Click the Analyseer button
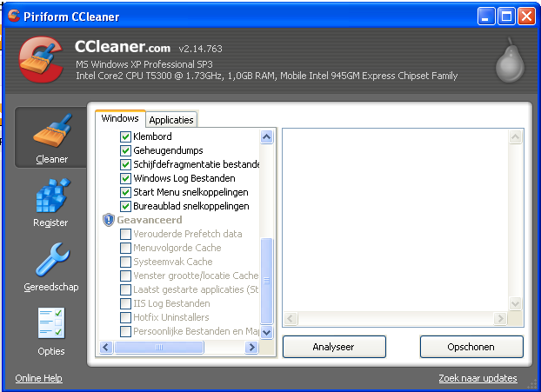 (x=334, y=347)
